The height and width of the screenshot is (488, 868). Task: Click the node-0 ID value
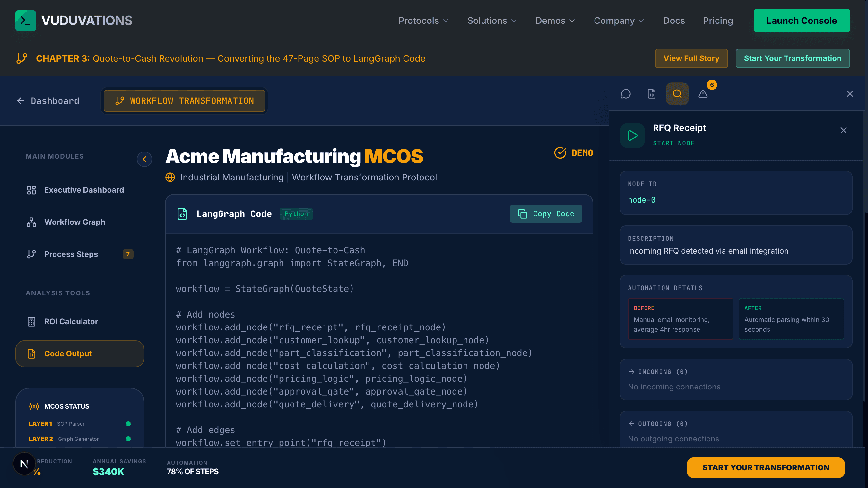(642, 200)
